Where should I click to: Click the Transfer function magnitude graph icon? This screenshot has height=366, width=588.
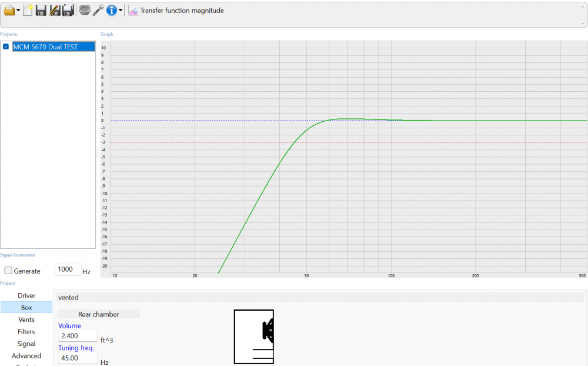click(133, 11)
